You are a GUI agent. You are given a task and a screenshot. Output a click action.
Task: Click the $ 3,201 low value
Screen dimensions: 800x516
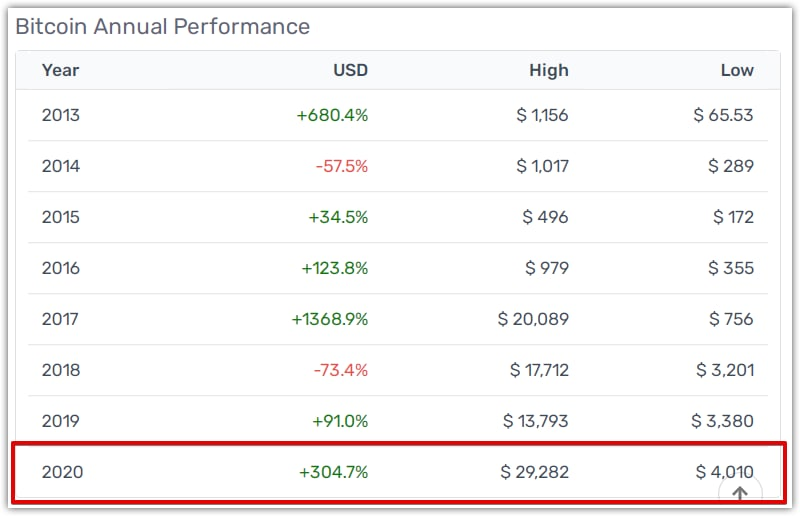click(x=725, y=370)
